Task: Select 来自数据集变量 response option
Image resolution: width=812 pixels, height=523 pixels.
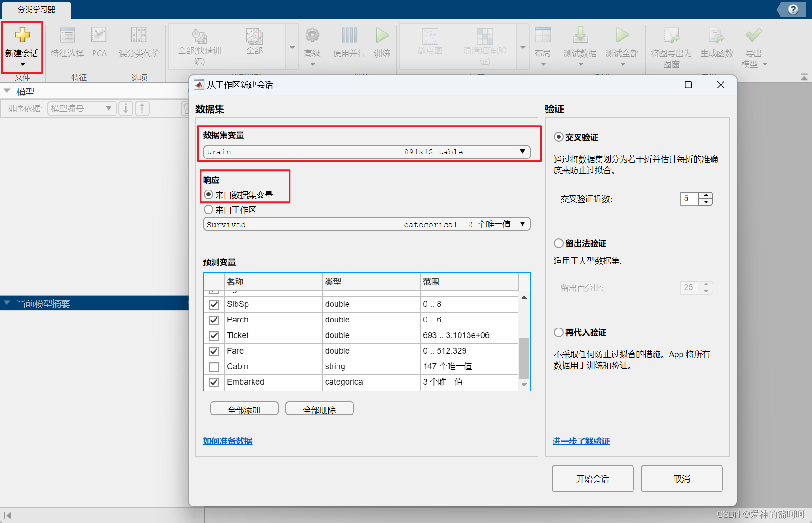Action: click(x=209, y=195)
